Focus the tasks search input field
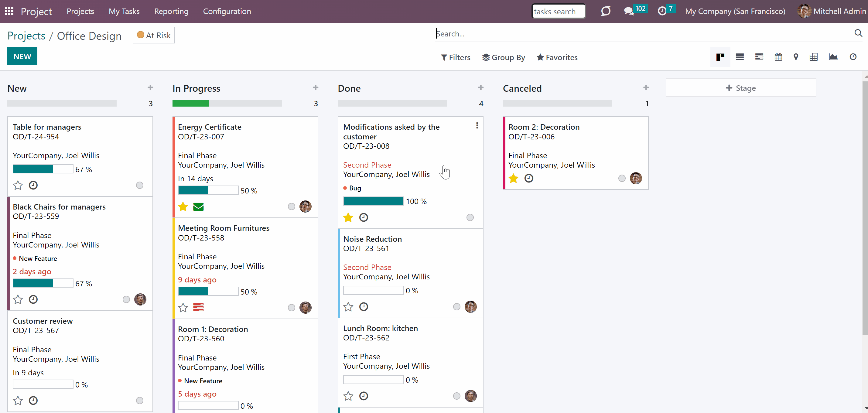The width and height of the screenshot is (868, 413). [558, 11]
